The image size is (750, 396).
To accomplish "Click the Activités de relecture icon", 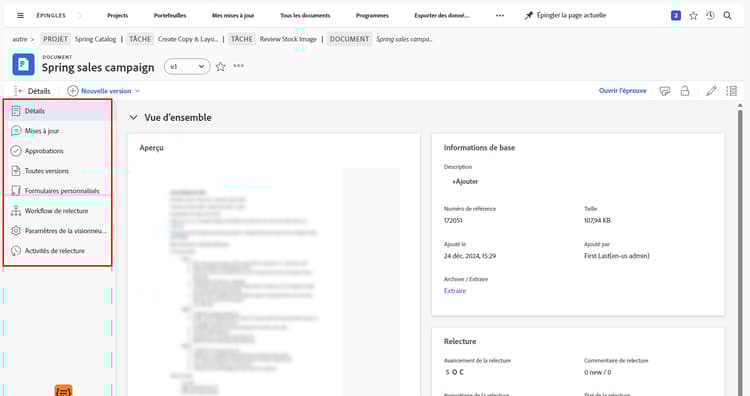I will (16, 251).
